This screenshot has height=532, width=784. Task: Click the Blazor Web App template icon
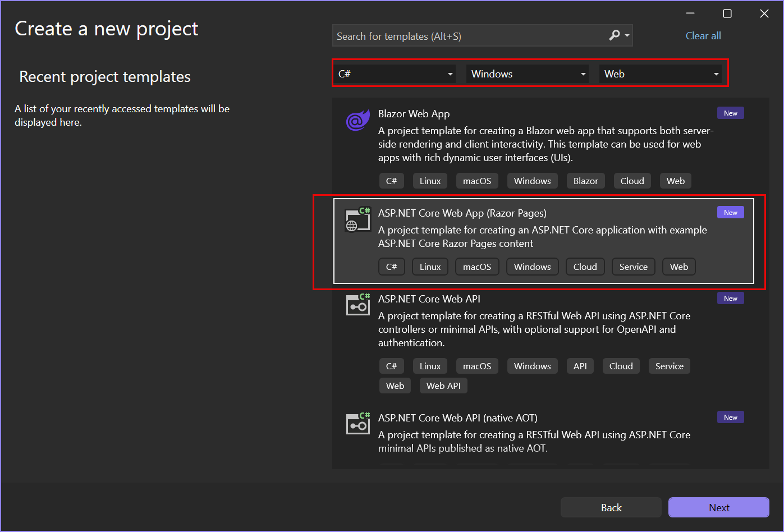pos(358,120)
